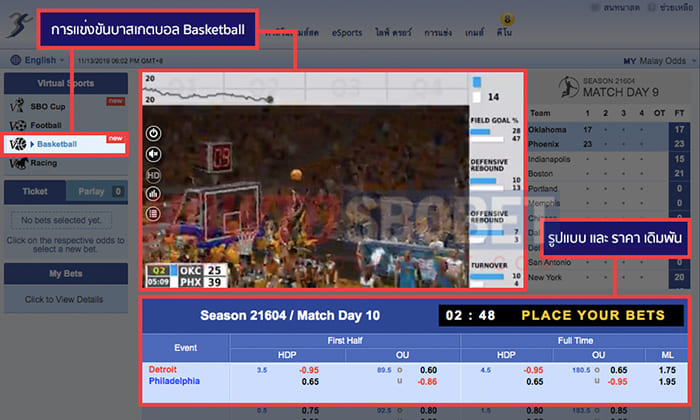Screen dimensions: 700x420
Task: Click the basketball match video
Action: click(306, 196)
